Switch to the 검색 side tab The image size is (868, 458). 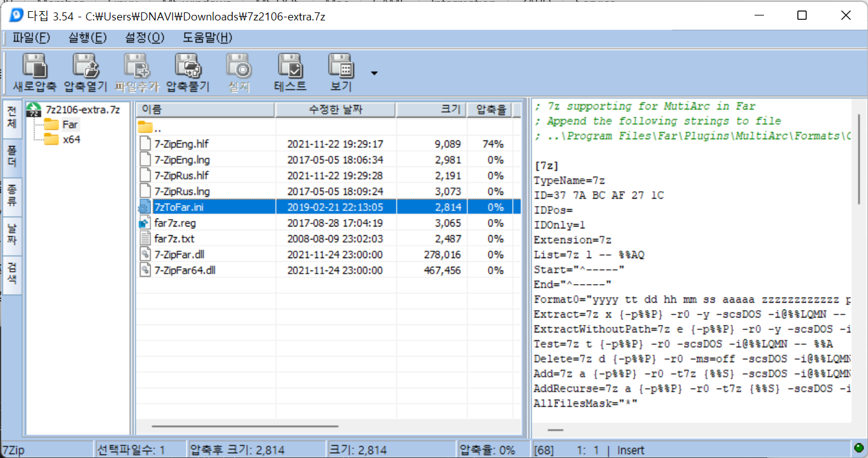12,275
